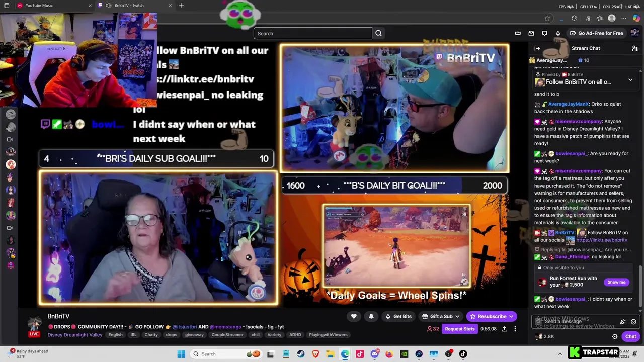Focus the Twitch Search input field

pyautogui.click(x=313, y=33)
